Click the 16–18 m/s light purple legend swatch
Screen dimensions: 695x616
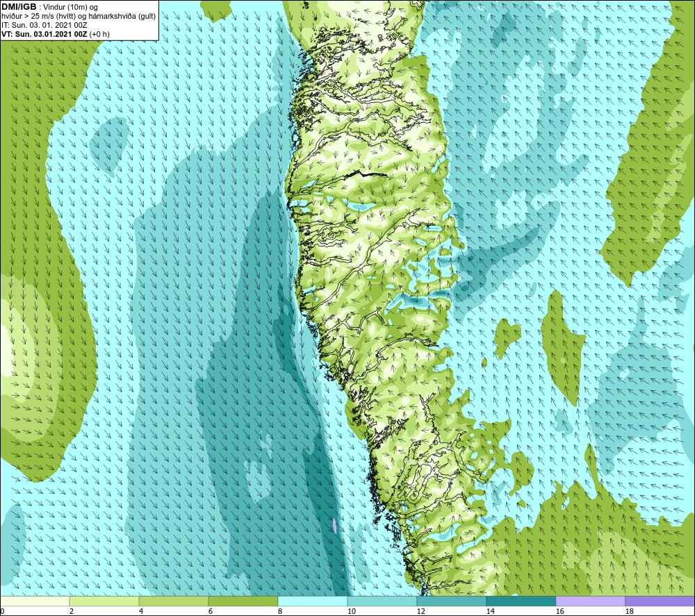click(x=590, y=601)
